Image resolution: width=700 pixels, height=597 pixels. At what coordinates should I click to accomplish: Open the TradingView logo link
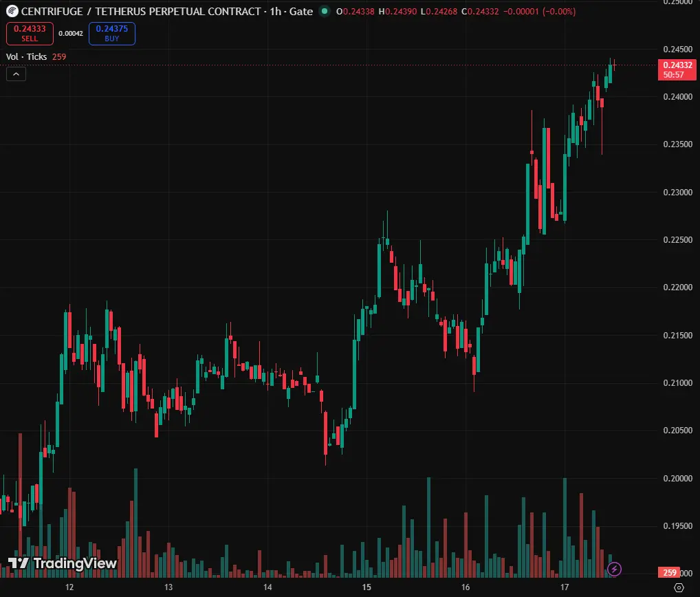pos(63,563)
